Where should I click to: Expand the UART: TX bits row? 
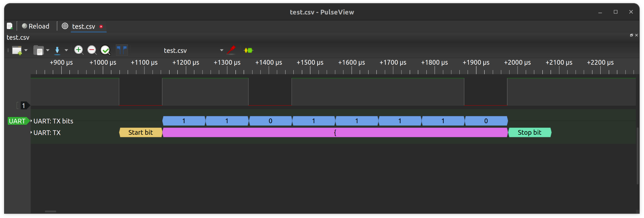[31, 121]
